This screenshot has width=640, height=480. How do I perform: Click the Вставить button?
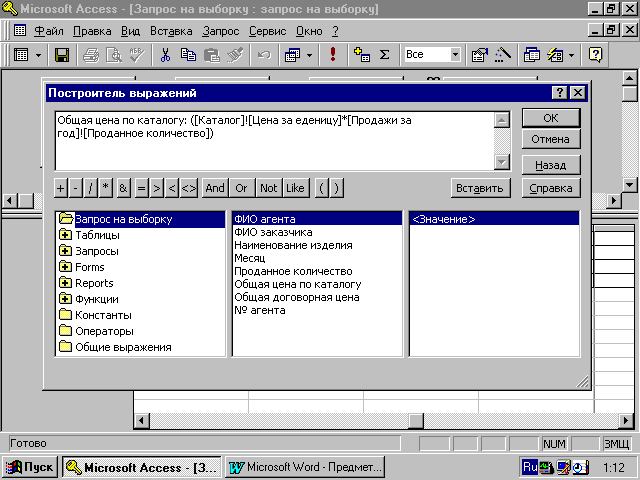(x=480, y=188)
